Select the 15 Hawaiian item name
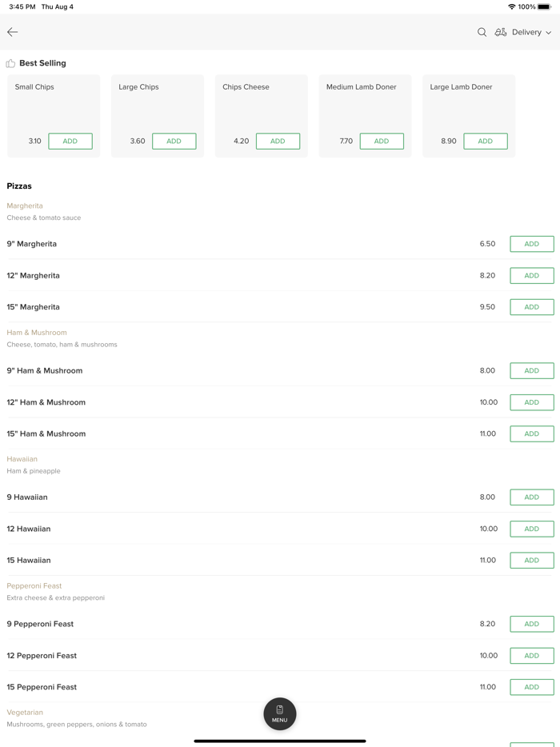560x747 pixels. point(29,560)
